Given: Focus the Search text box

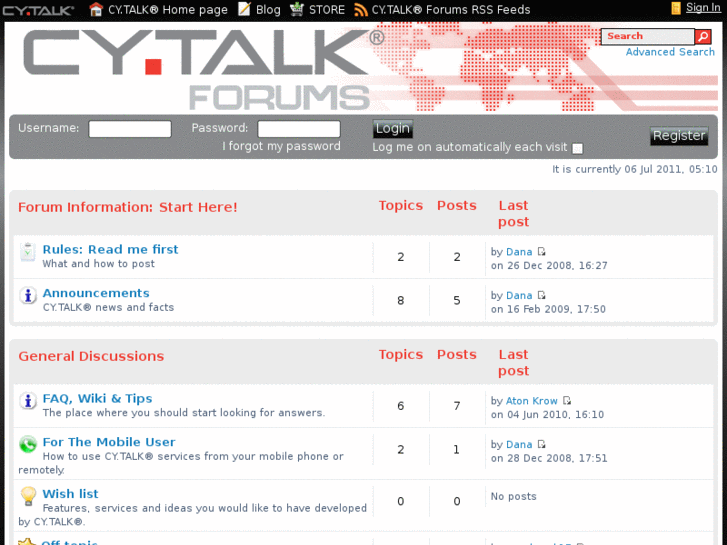Looking at the screenshot, I should pyautogui.click(x=647, y=36).
